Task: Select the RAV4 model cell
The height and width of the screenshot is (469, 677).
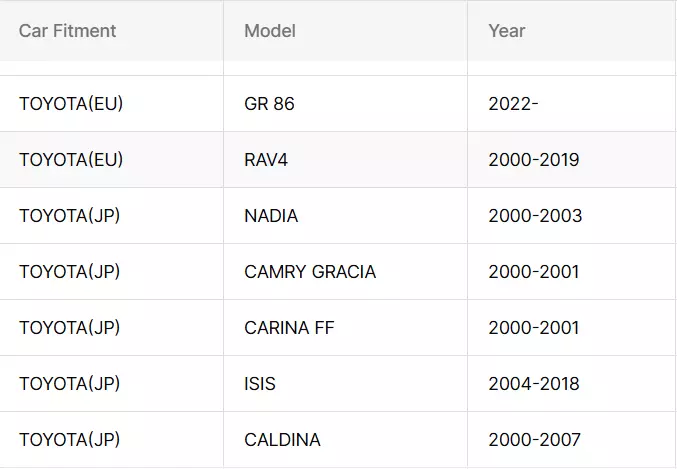Action: (345, 160)
